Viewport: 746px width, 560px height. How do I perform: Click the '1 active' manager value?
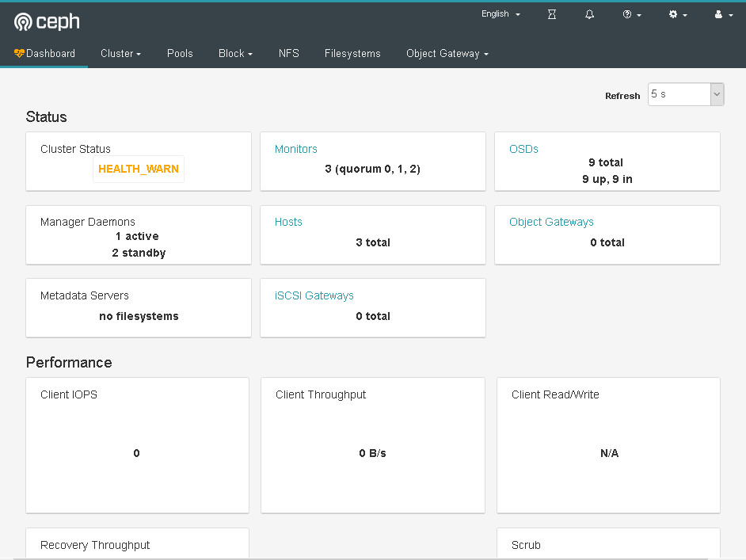click(x=137, y=236)
